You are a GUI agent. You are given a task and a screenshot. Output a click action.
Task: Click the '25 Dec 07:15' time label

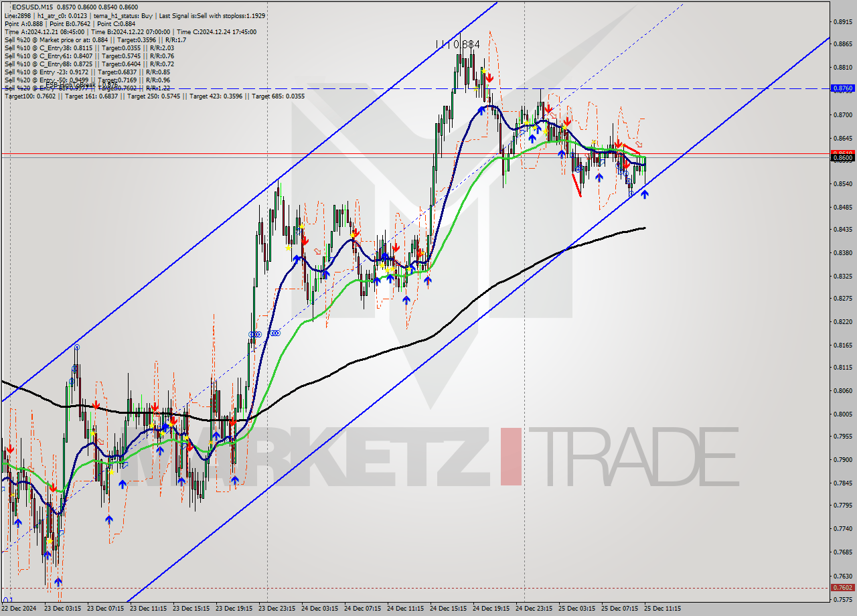tap(619, 609)
